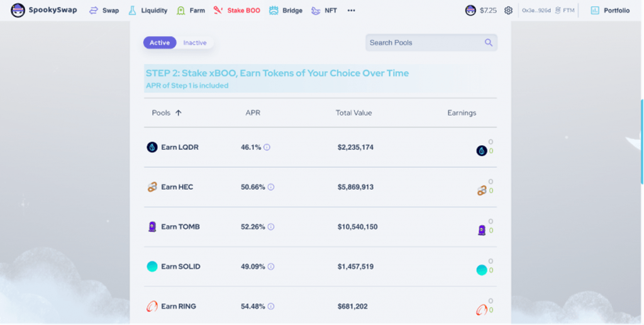Click the Liquidity flask icon

(132, 10)
